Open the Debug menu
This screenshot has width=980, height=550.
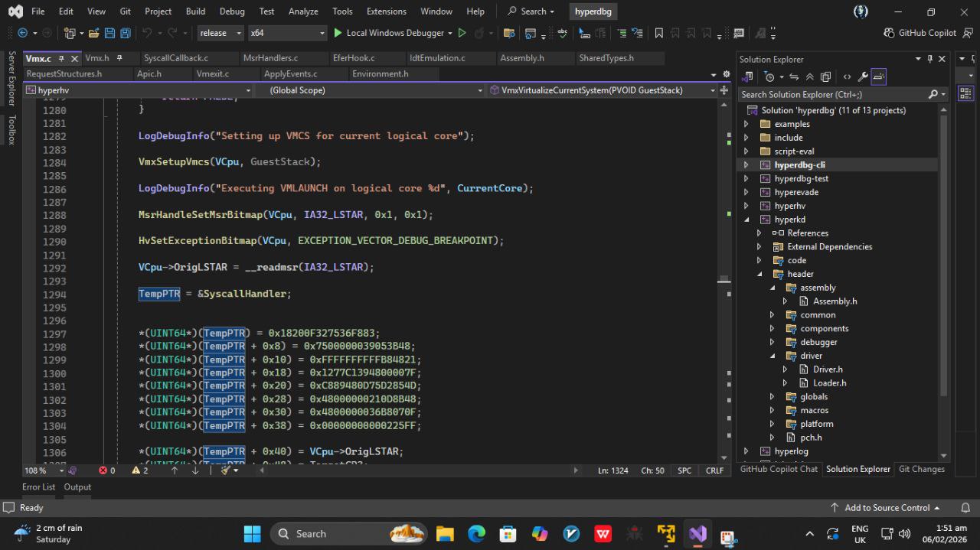[232, 11]
